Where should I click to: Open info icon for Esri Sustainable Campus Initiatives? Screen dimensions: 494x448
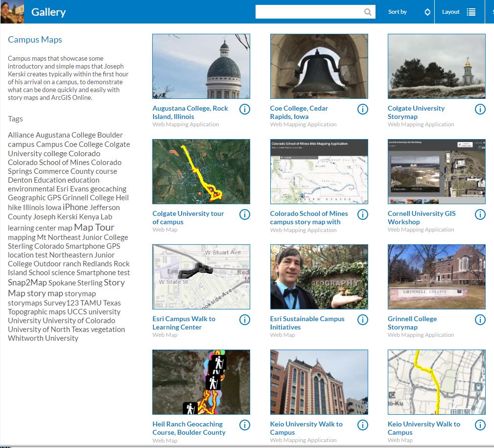[362, 320]
